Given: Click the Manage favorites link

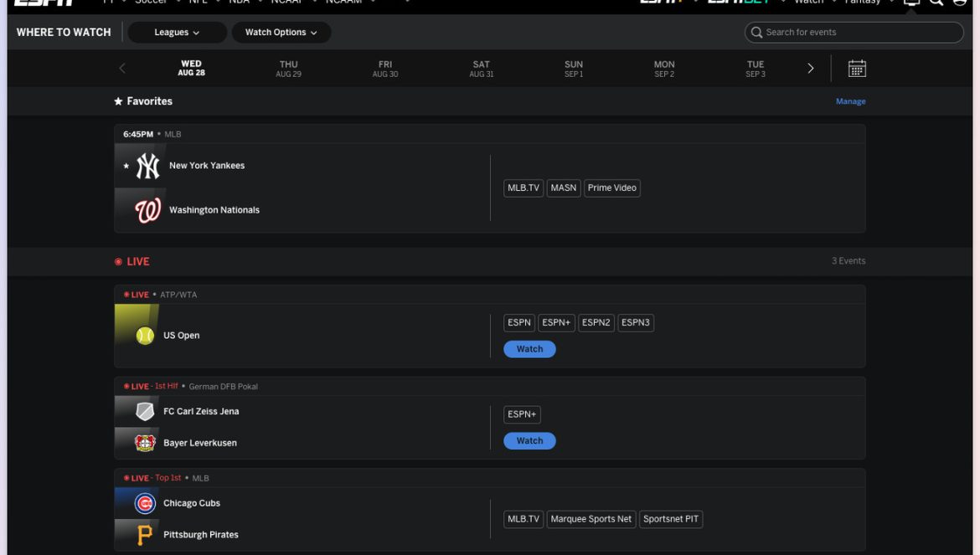Looking at the screenshot, I should (x=851, y=101).
